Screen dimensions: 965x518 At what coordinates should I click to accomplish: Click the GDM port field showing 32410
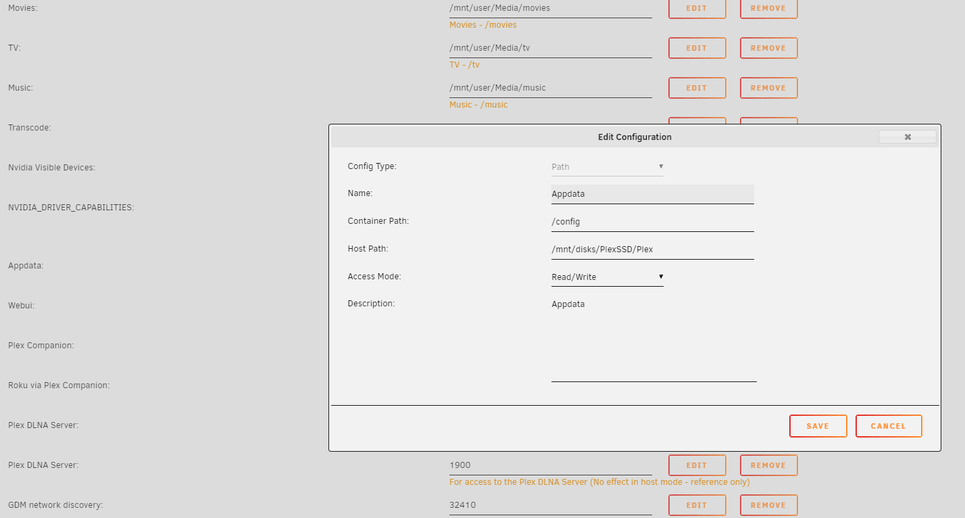(x=550, y=505)
